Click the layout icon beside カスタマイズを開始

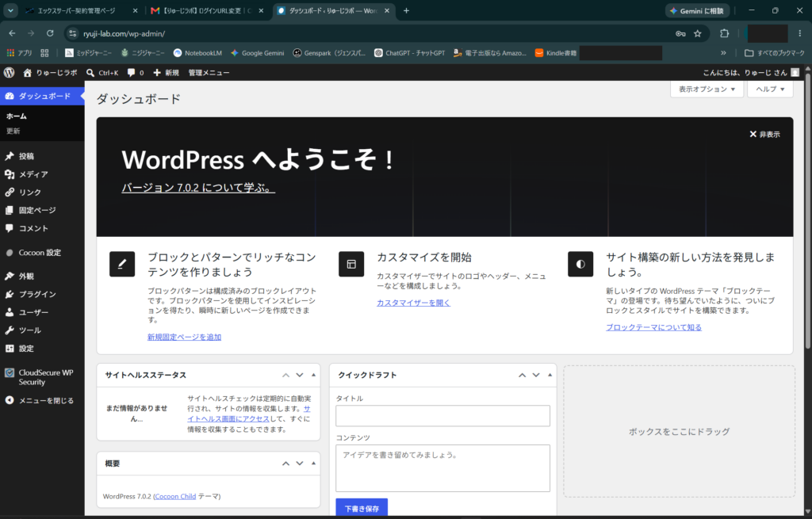point(351,264)
